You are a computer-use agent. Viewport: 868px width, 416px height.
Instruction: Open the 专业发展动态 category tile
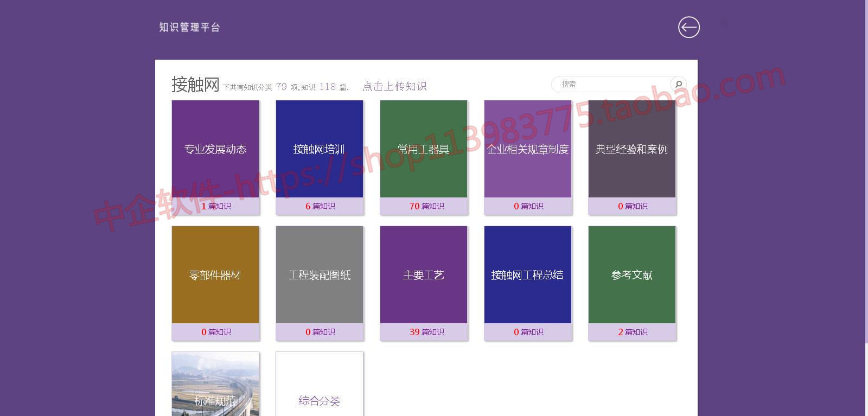(215, 149)
